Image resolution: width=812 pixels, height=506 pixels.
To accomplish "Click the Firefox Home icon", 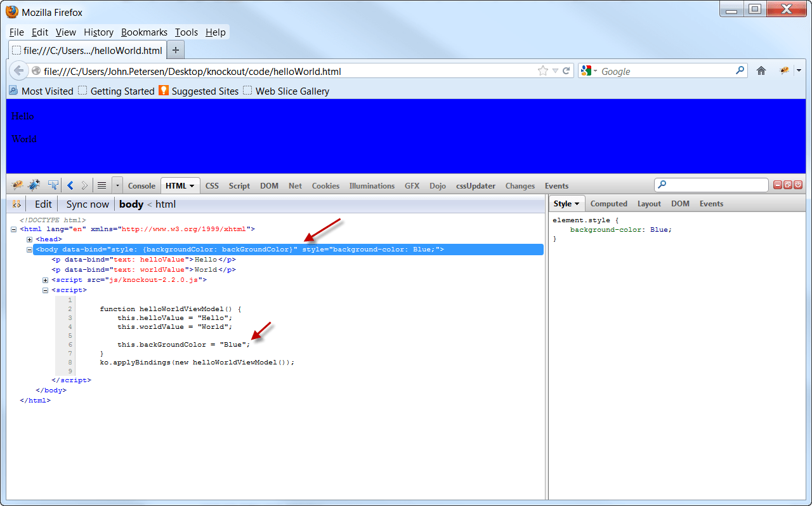I will [x=761, y=71].
